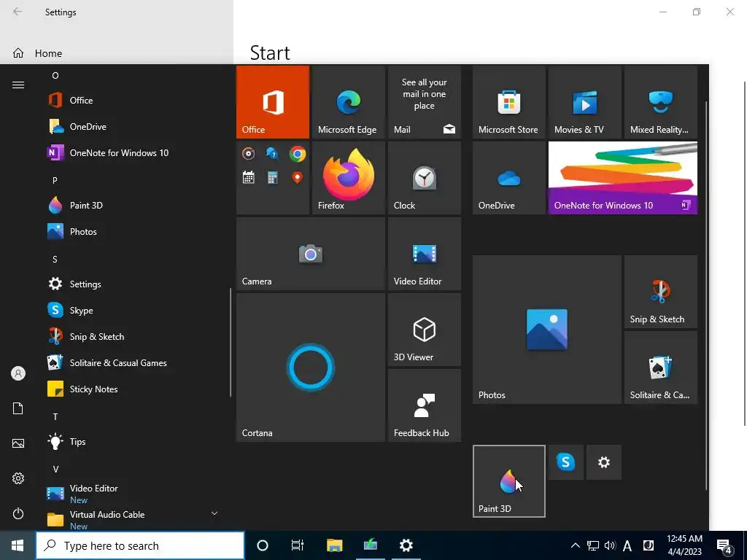Click the Settings window back arrow

[x=18, y=12]
